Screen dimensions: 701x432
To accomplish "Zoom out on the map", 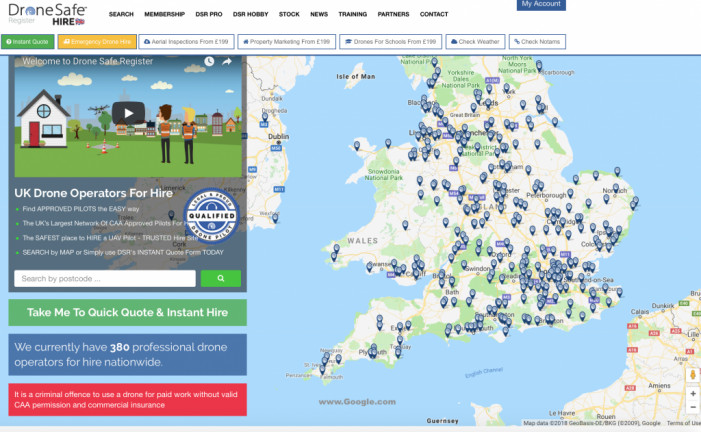I will click(x=693, y=409).
